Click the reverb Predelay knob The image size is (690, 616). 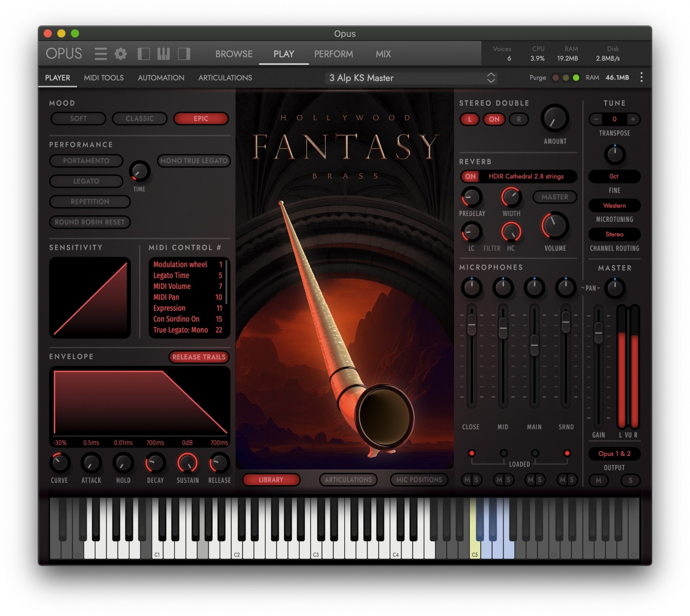pos(472,197)
